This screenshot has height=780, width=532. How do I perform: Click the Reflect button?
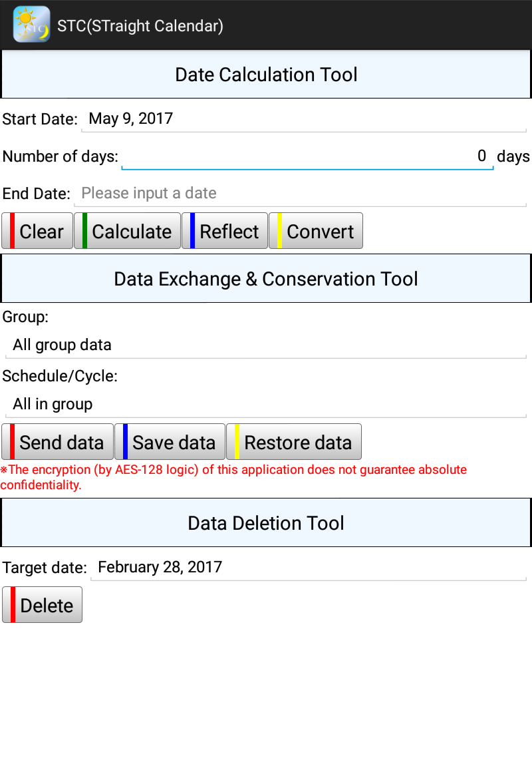point(225,231)
